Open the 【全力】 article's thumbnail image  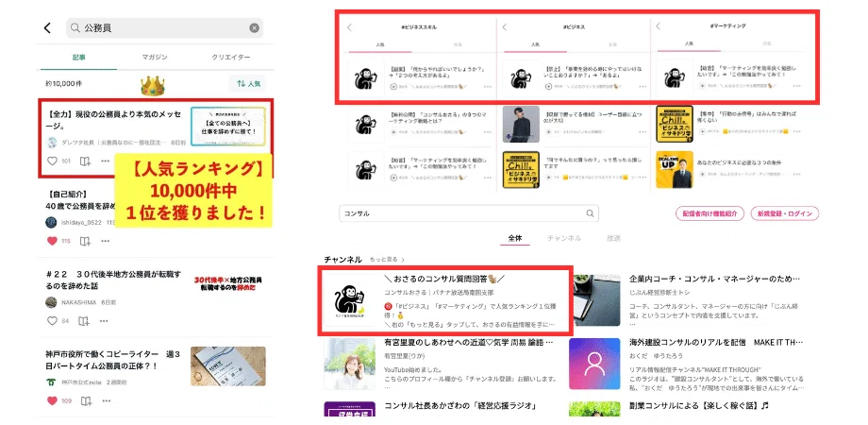(x=228, y=127)
